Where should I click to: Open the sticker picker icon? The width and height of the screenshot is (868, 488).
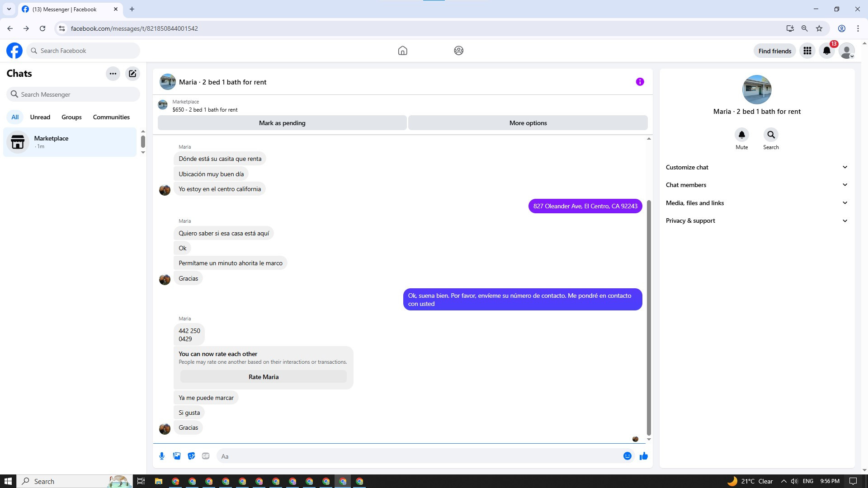pyautogui.click(x=191, y=456)
